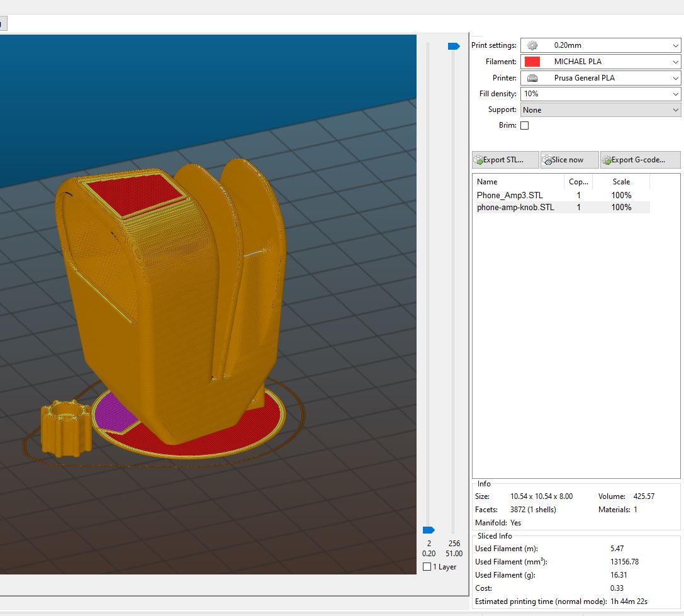
Task: Click the red filament color swatch
Action: (x=532, y=62)
